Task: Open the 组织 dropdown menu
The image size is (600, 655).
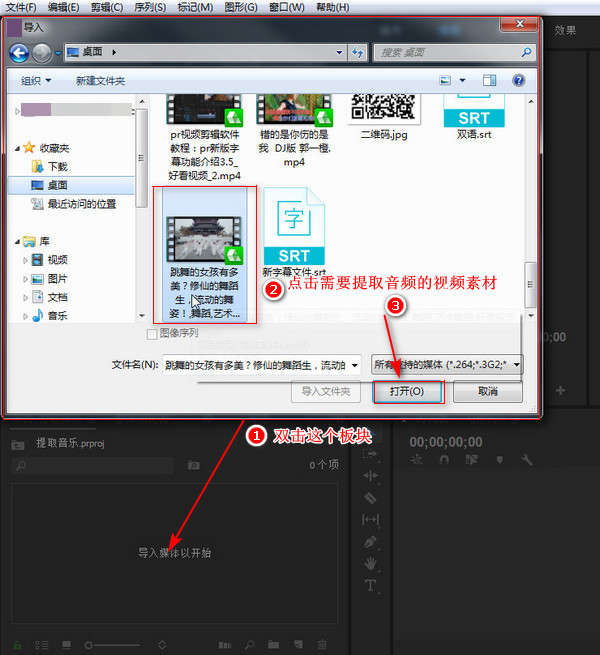Action: (x=36, y=81)
